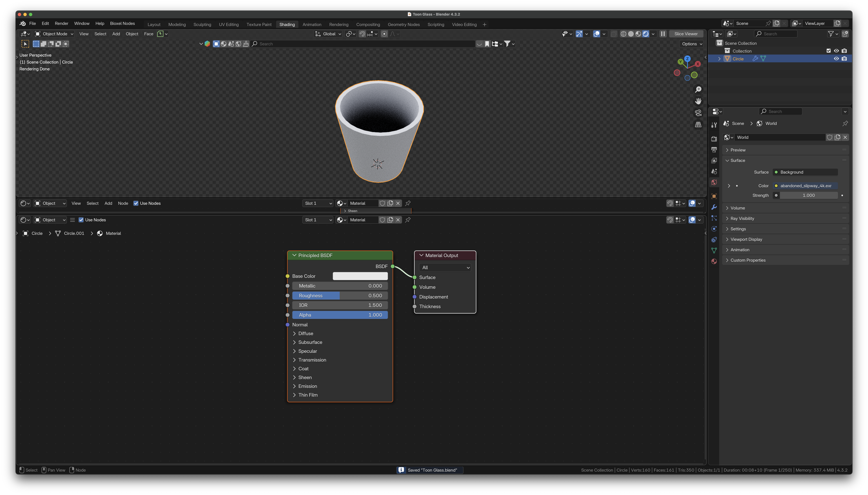This screenshot has width=868, height=495.
Task: Select wireframe viewport shading
Action: [x=623, y=34]
